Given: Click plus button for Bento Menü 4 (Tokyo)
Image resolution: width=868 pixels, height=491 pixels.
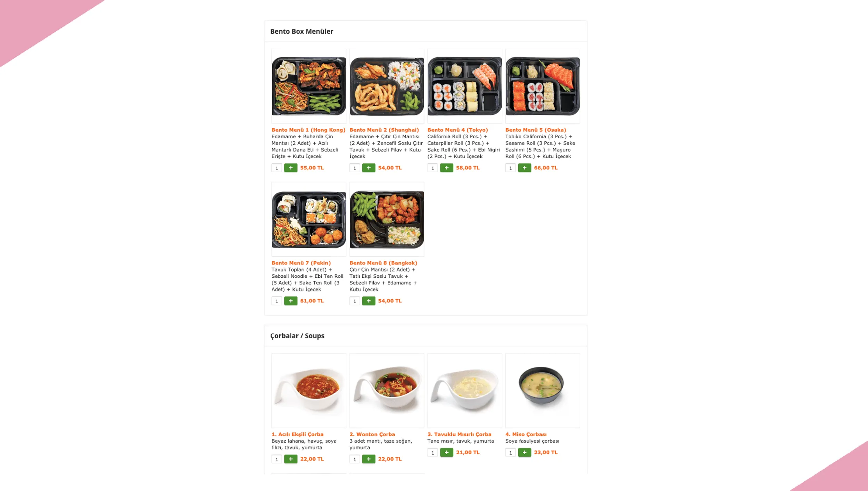Looking at the screenshot, I should click(x=446, y=168).
